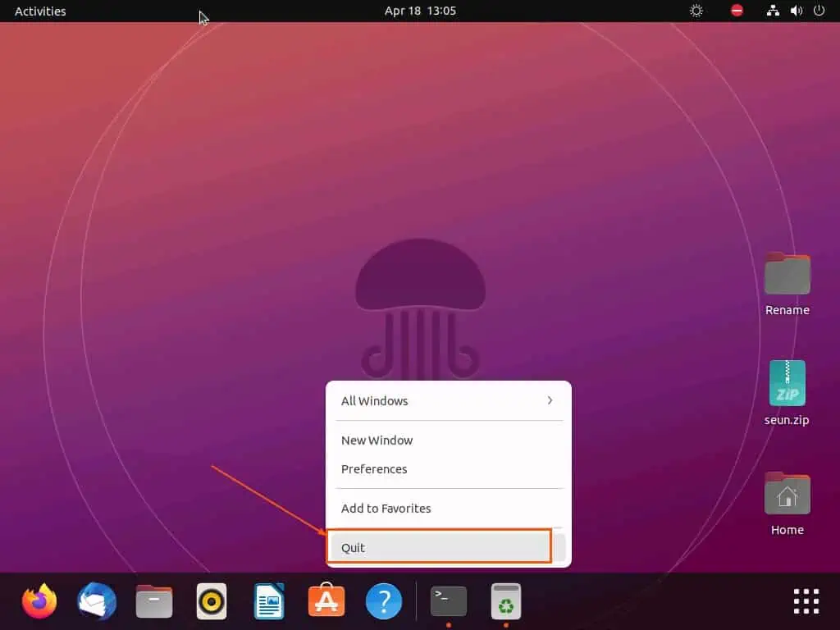Click the 'Home' label under folder
Screen dimensions: 840x630
click(787, 530)
